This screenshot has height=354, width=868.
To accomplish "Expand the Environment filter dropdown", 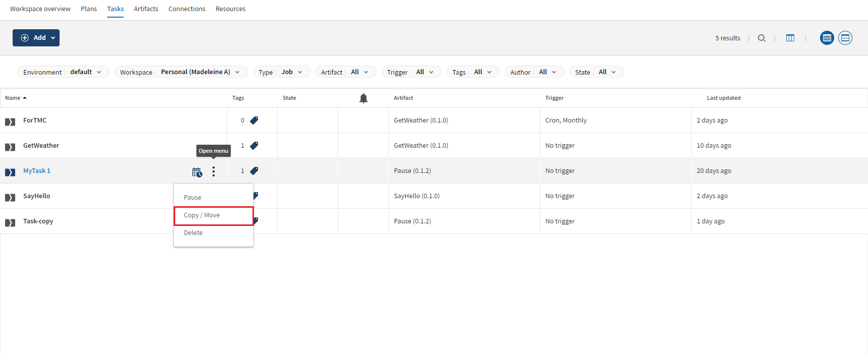I will point(64,72).
